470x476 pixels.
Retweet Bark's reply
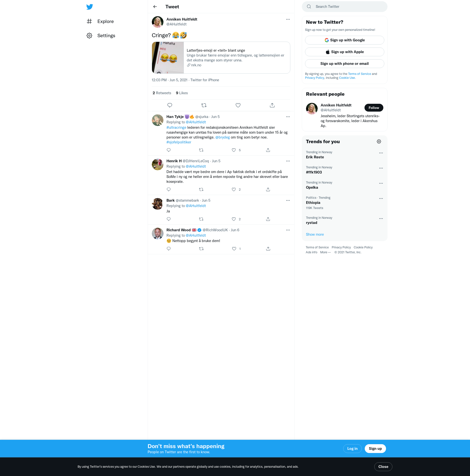pyautogui.click(x=201, y=219)
